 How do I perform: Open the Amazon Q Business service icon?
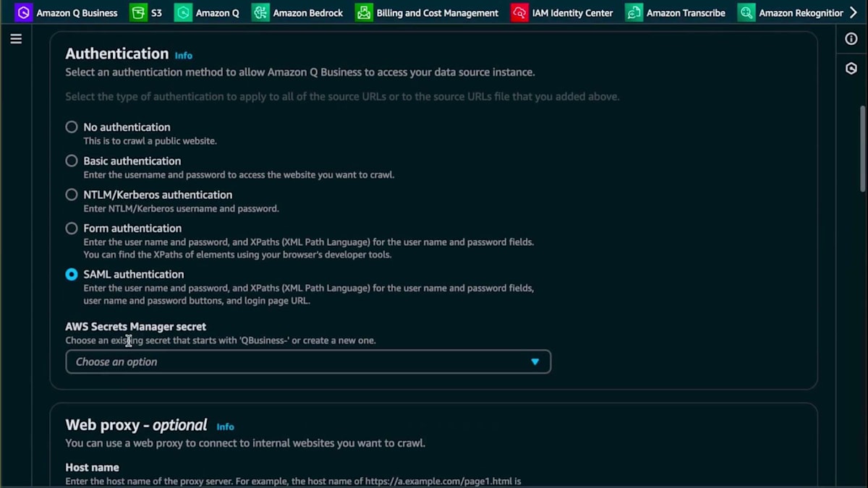pyautogui.click(x=24, y=12)
